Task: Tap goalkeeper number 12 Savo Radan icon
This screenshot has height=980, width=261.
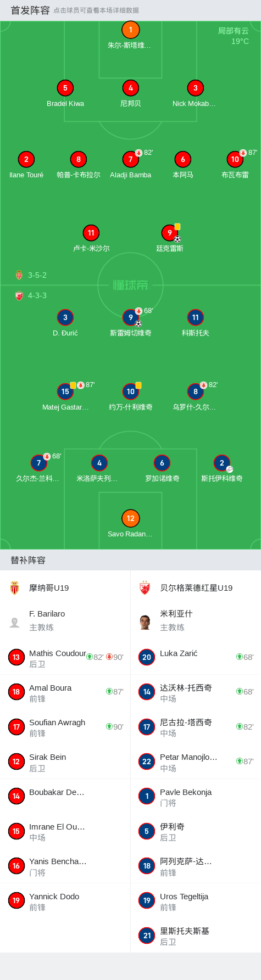Action: pos(130,518)
